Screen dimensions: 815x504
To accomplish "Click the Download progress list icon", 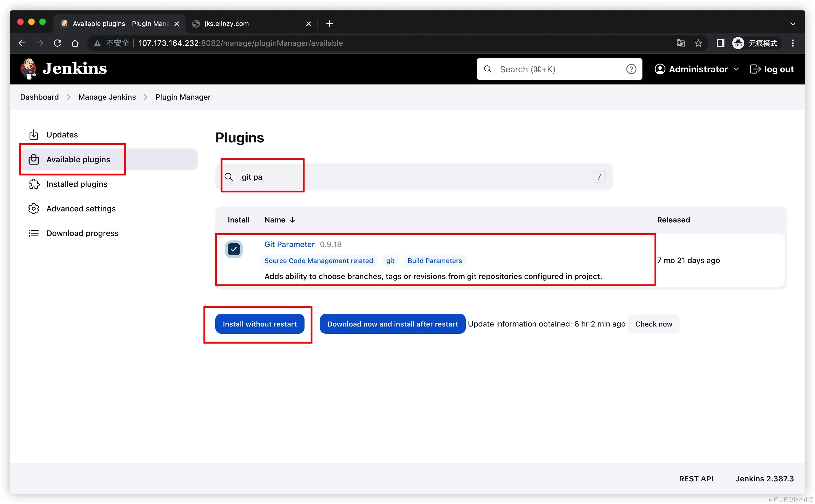I will (34, 233).
